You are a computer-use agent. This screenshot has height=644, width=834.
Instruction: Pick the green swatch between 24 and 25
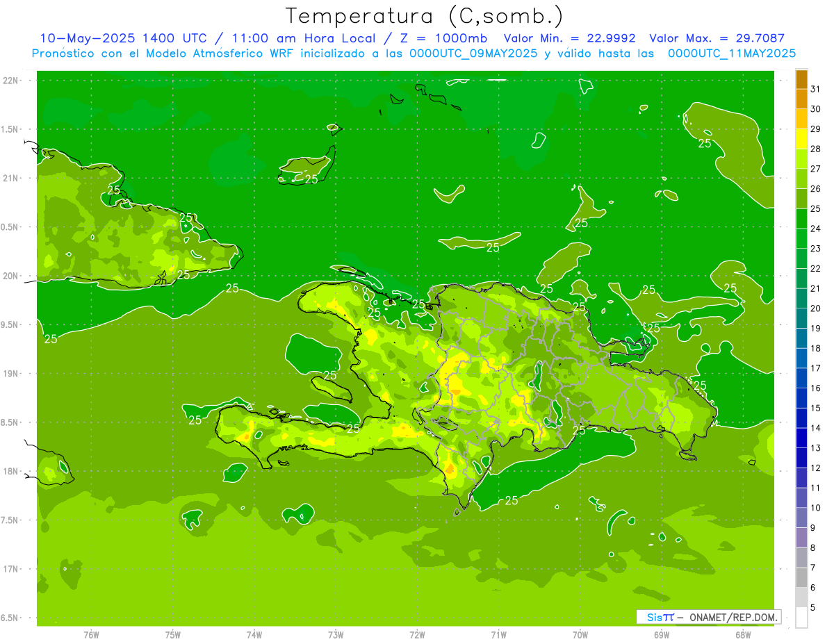(x=801, y=219)
